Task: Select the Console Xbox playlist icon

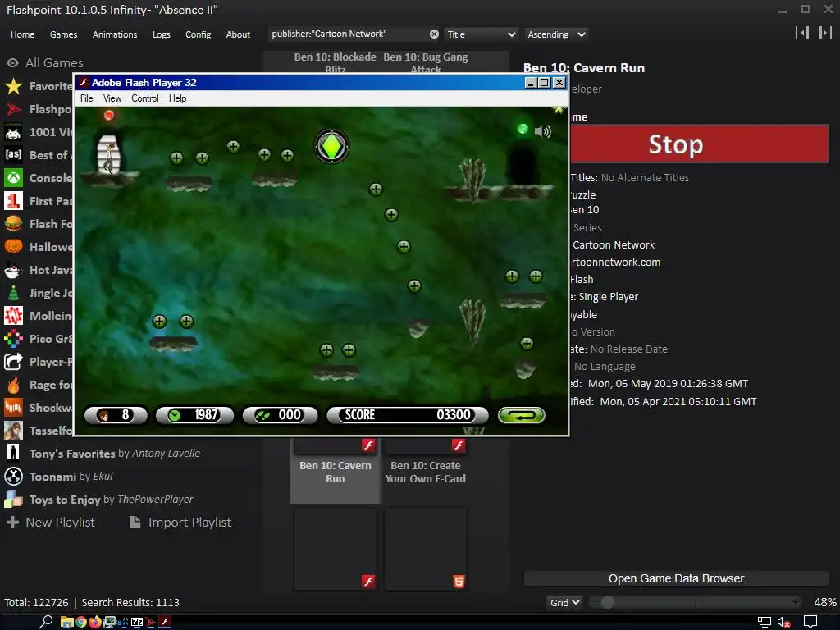Action: [x=13, y=178]
